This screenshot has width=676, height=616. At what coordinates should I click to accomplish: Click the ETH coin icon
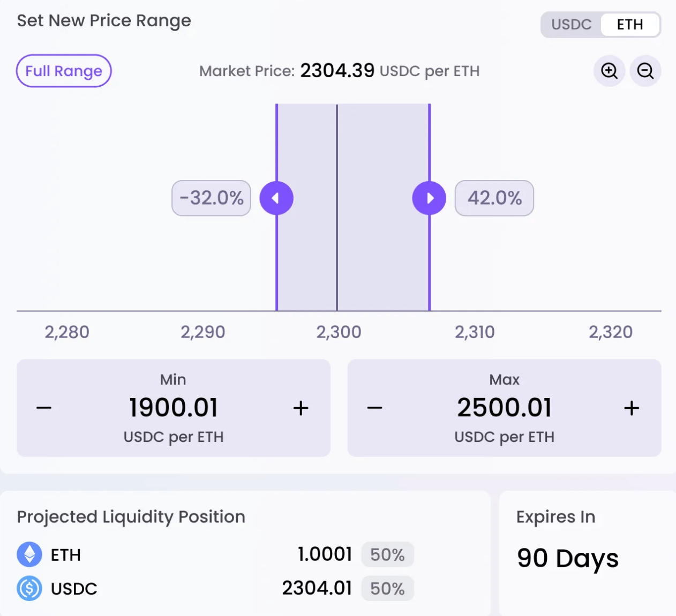click(x=29, y=554)
